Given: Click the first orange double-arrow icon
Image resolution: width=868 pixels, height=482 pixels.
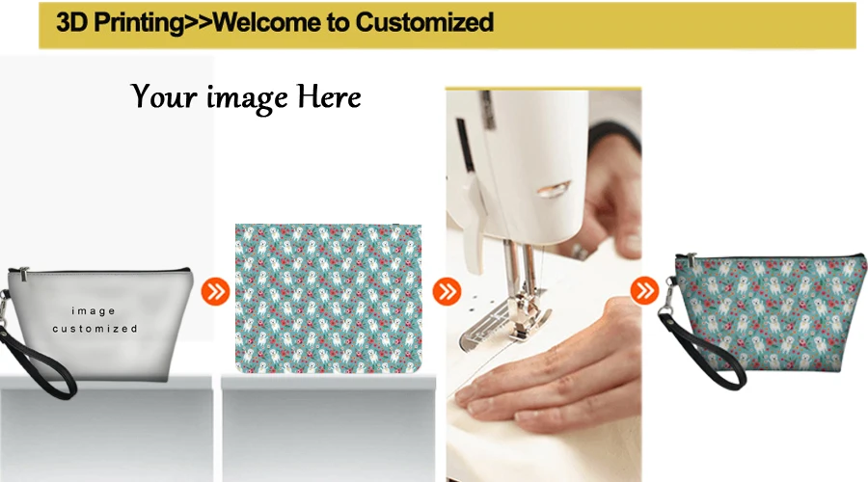Looking at the screenshot, I should pos(215,291).
